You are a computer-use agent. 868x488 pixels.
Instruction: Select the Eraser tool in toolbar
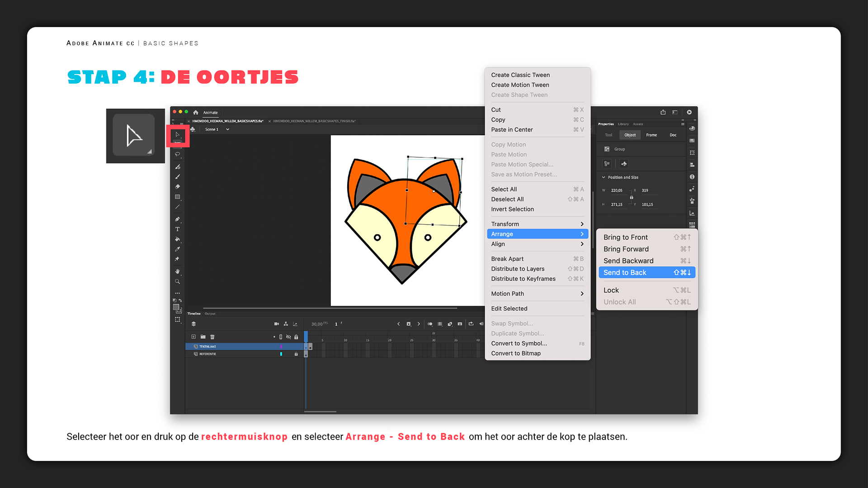177,187
